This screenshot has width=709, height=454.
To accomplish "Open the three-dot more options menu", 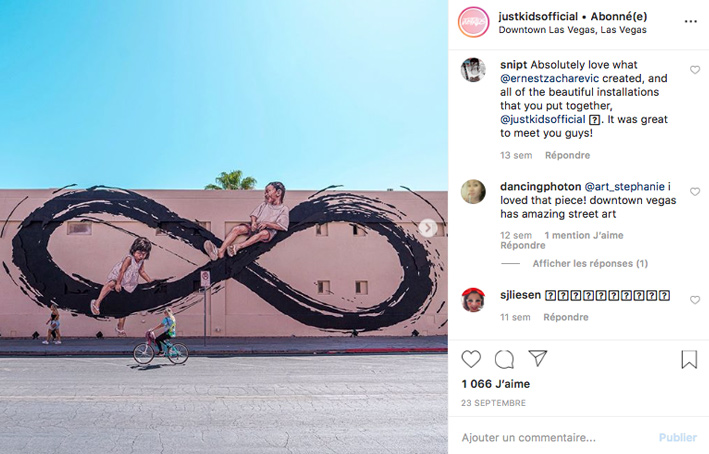I will tap(690, 22).
